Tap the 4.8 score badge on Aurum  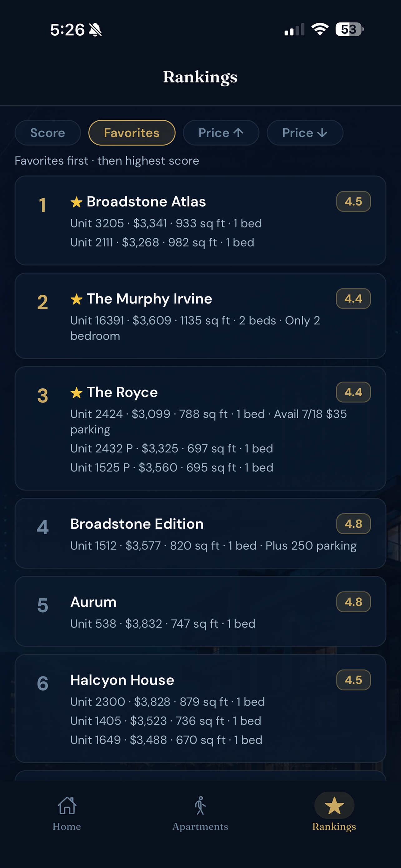pyautogui.click(x=354, y=602)
